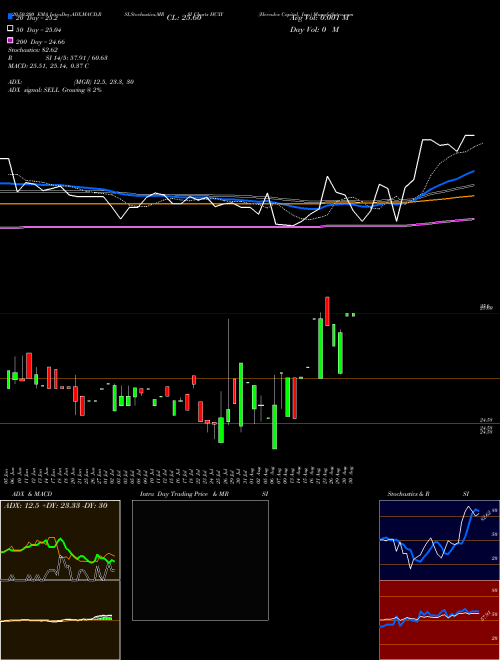Click the price label beside the blue horizontal line

point(486,308)
